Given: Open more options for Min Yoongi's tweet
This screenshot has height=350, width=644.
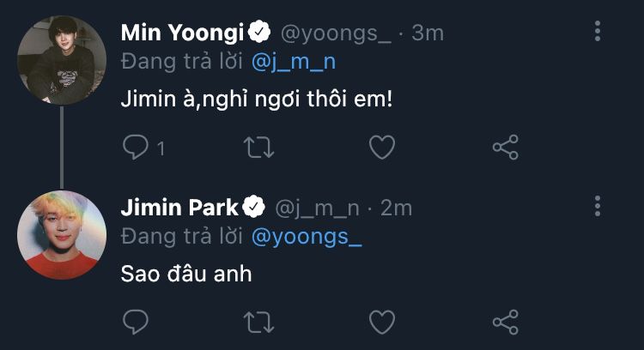Looking at the screenshot, I should (598, 32).
